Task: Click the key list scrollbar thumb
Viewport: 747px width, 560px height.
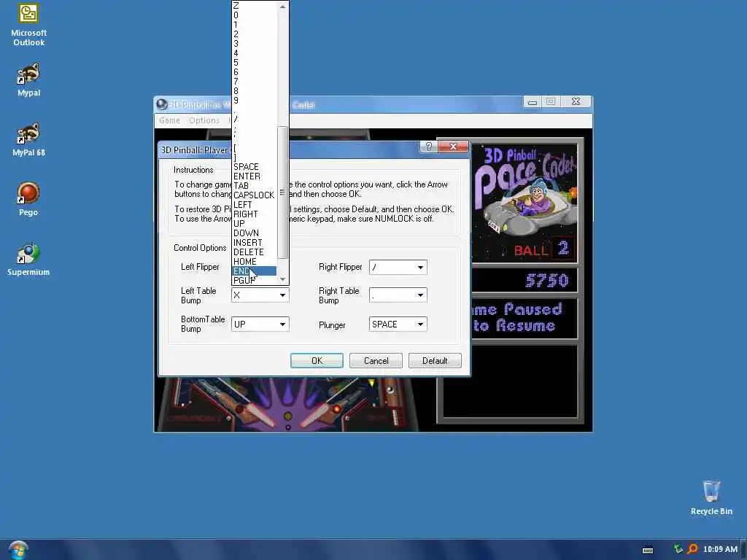Action: (x=282, y=192)
